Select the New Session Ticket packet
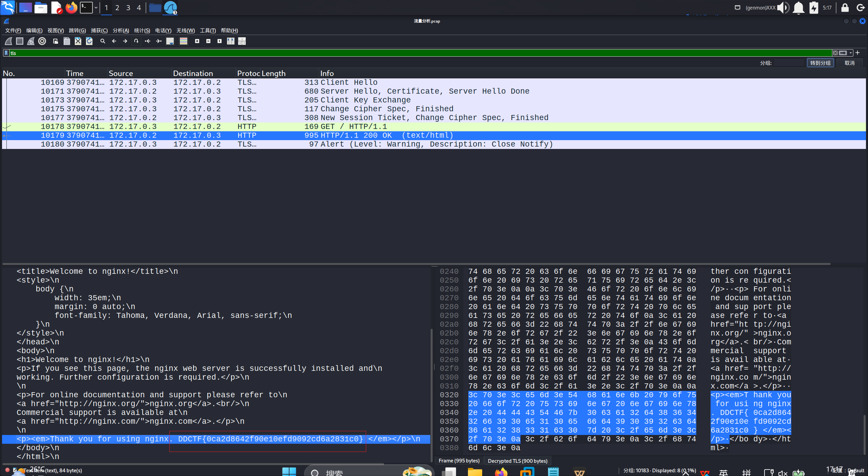Screen dimensions: 868x476 point(434,118)
